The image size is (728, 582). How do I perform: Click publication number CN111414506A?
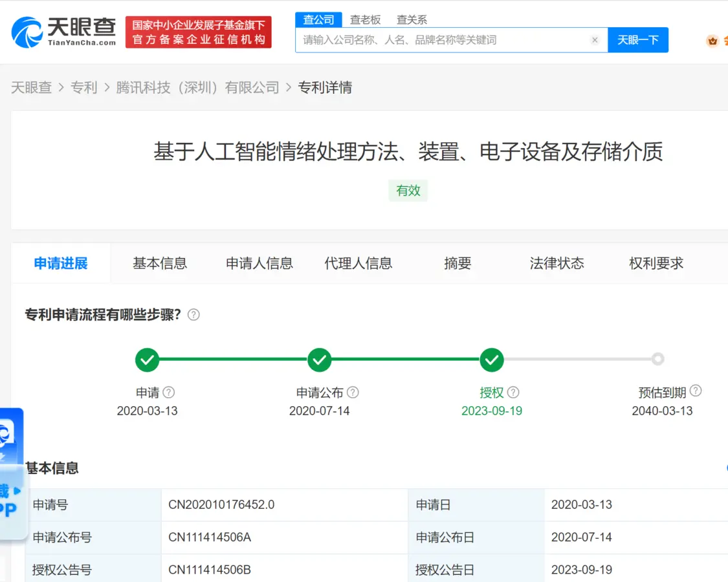(x=210, y=537)
